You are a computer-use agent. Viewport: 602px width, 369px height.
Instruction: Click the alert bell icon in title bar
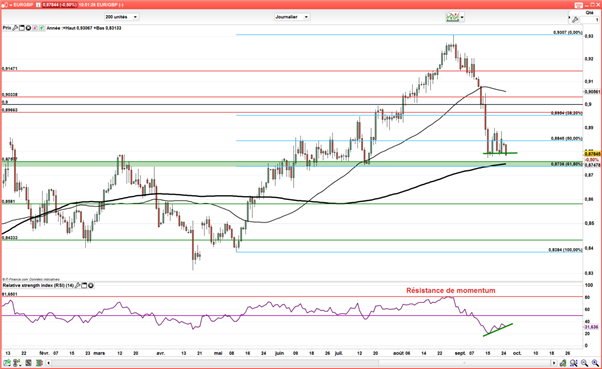coord(5,5)
